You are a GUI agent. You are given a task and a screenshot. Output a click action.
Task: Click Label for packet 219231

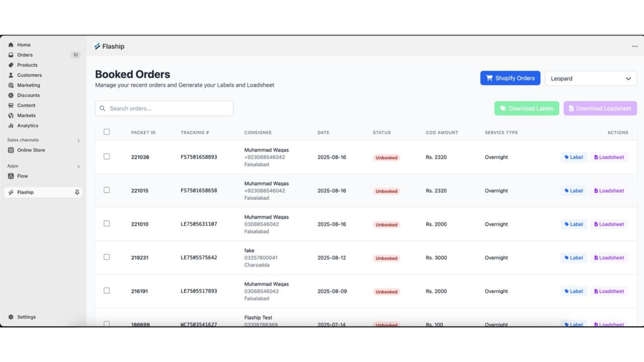point(574,258)
